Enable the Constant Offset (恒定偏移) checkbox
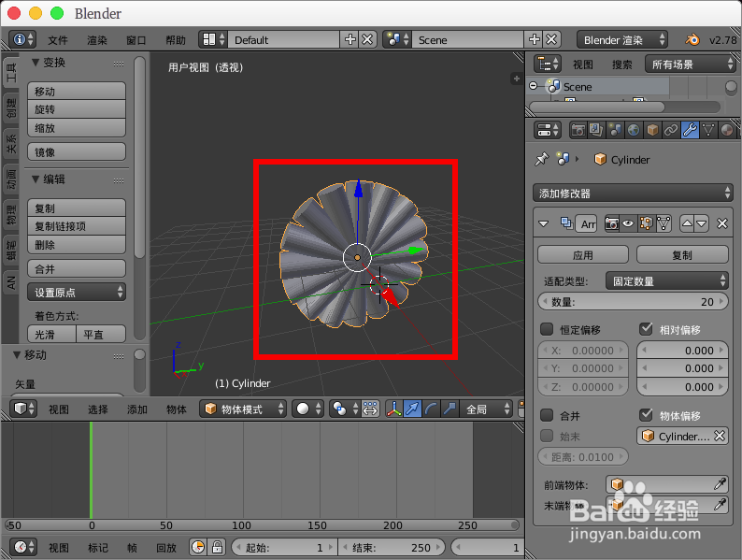Image resolution: width=742 pixels, height=560 pixels. tap(547, 329)
